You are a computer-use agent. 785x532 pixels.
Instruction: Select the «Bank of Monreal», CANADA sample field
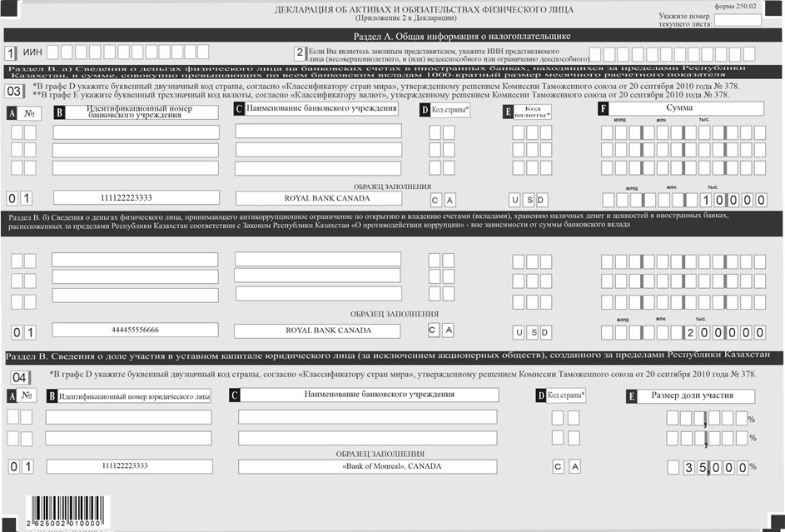tap(367, 466)
